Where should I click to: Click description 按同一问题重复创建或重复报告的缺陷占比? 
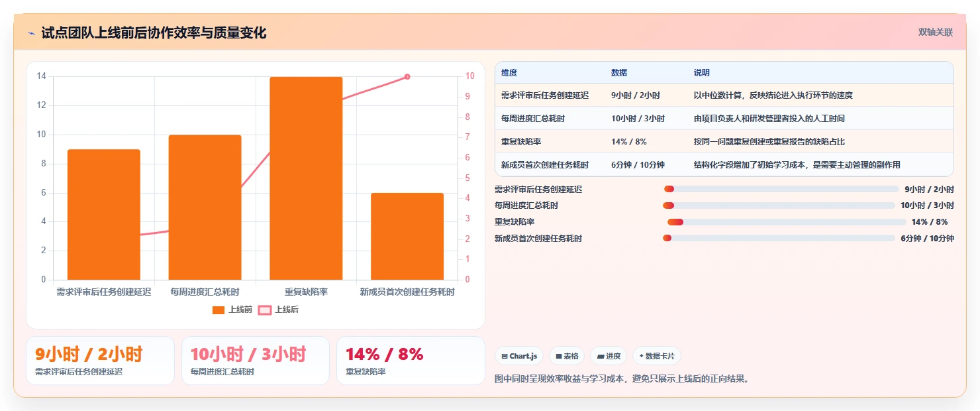tap(769, 142)
